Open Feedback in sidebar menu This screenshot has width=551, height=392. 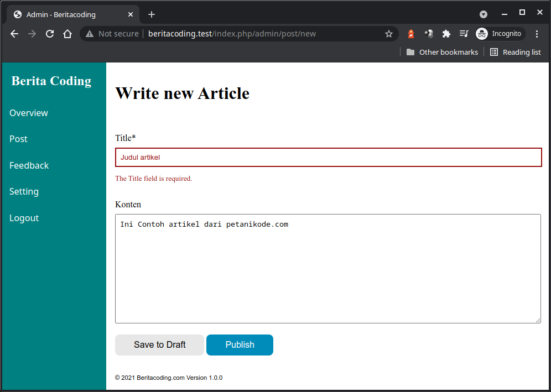coord(29,165)
